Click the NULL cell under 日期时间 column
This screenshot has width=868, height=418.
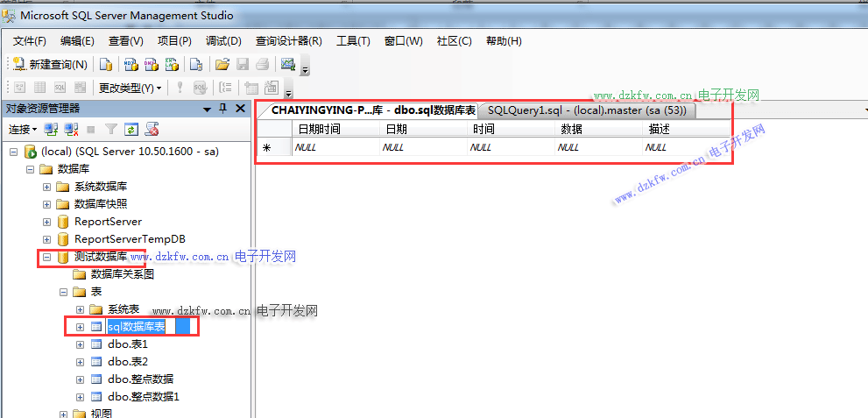335,148
